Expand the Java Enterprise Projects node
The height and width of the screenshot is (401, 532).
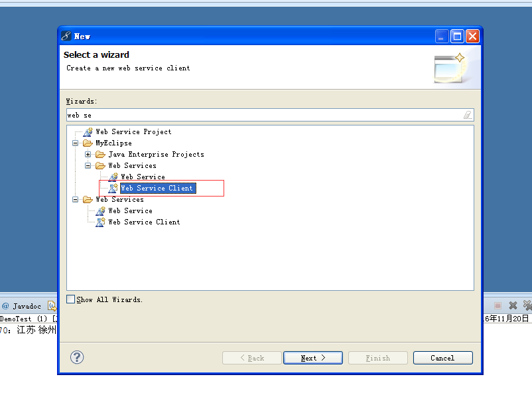click(88, 155)
